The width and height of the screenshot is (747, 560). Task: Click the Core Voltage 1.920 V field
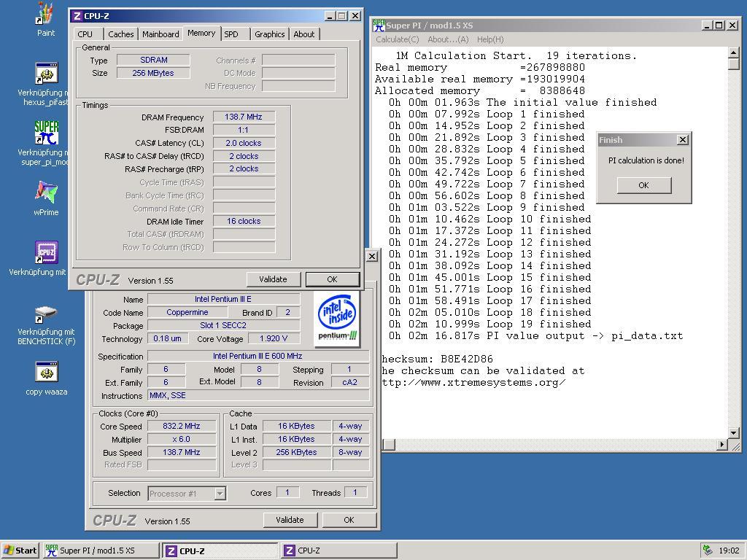coord(274,338)
